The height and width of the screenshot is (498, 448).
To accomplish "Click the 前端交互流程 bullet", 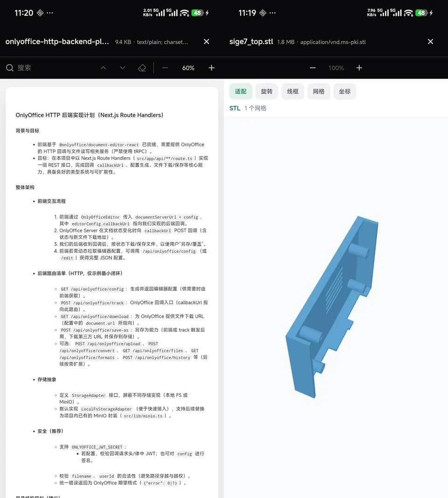I will pyautogui.click(x=51, y=201).
